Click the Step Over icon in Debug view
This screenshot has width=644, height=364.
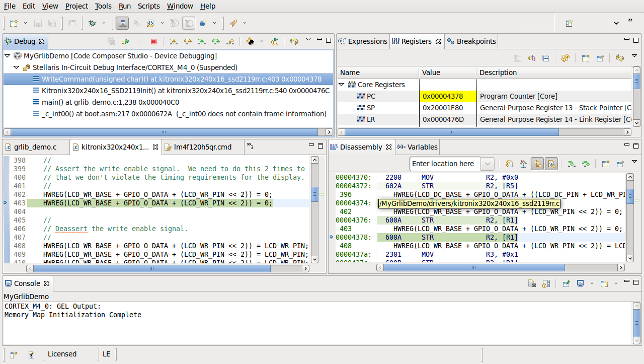coord(187,41)
